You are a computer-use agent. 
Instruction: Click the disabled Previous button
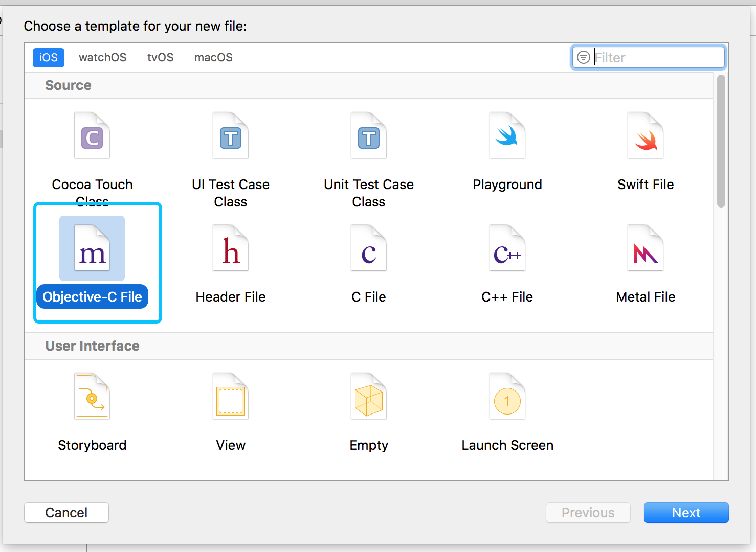(x=588, y=513)
